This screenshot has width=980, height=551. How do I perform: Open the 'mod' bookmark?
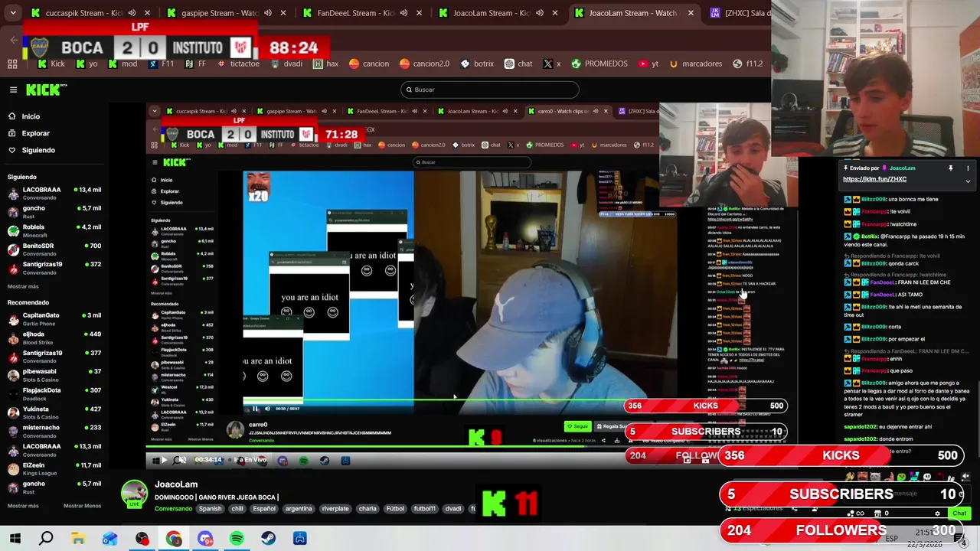coord(122,64)
